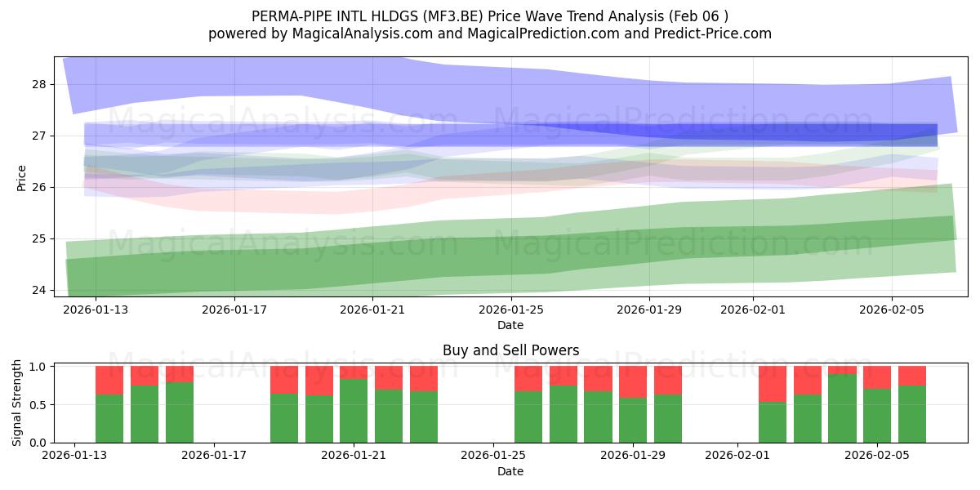Select the 24 tick on the Price axis
Screen dimensions: 980x490
40,290
